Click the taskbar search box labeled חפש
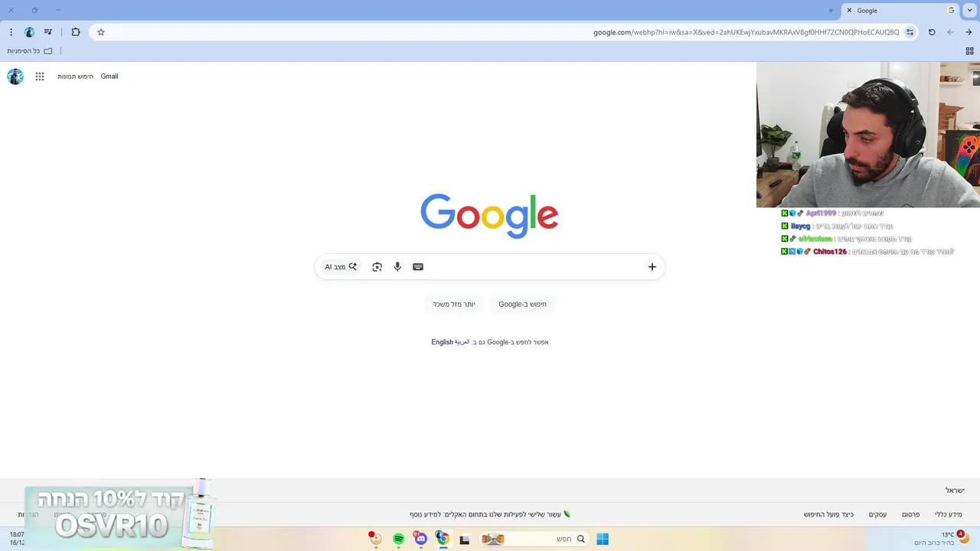Image resolution: width=980 pixels, height=551 pixels. pos(534,540)
